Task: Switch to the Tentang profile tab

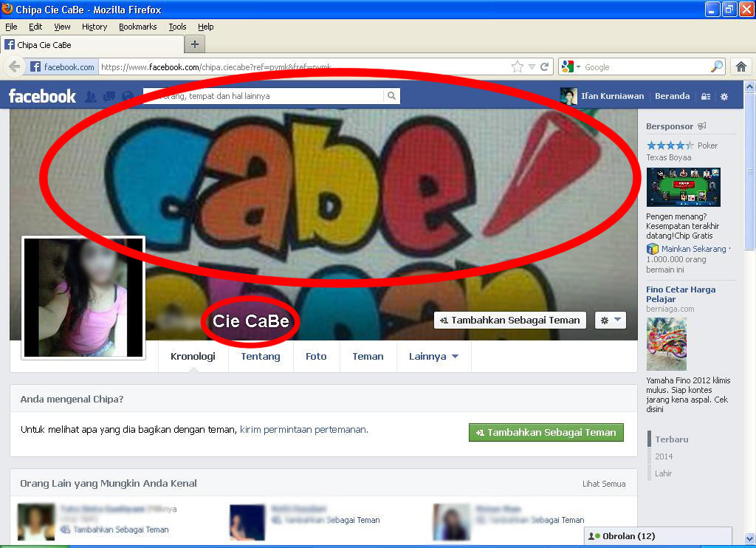Action: [261, 356]
